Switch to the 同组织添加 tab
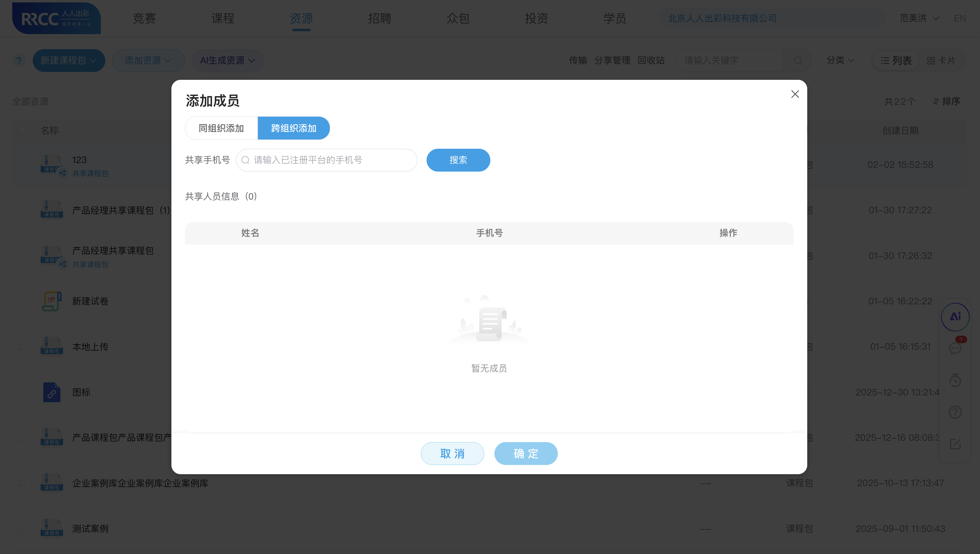The image size is (980, 554). pos(221,128)
